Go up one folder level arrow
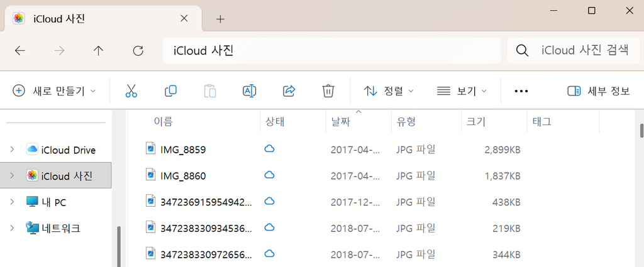 point(98,51)
